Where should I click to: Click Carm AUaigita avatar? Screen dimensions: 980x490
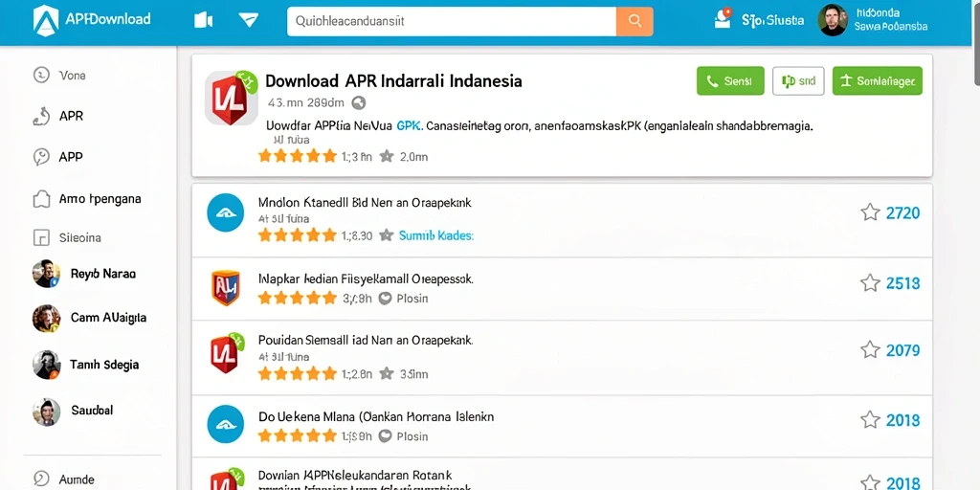point(46,319)
